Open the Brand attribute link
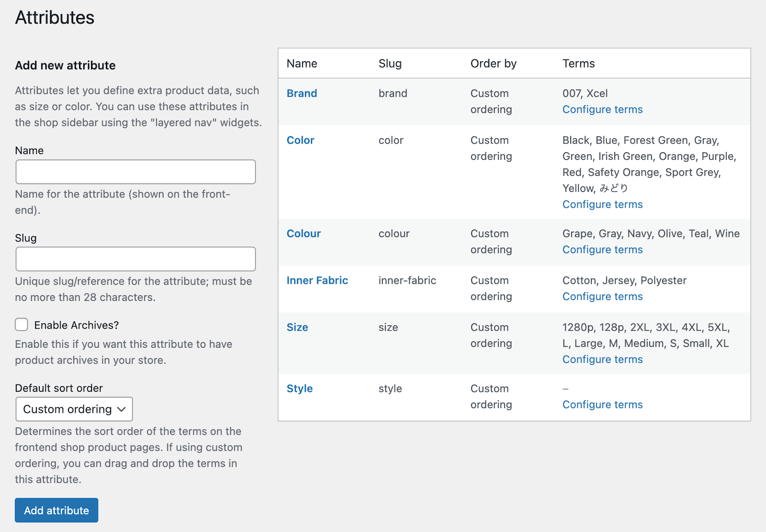 (x=302, y=93)
